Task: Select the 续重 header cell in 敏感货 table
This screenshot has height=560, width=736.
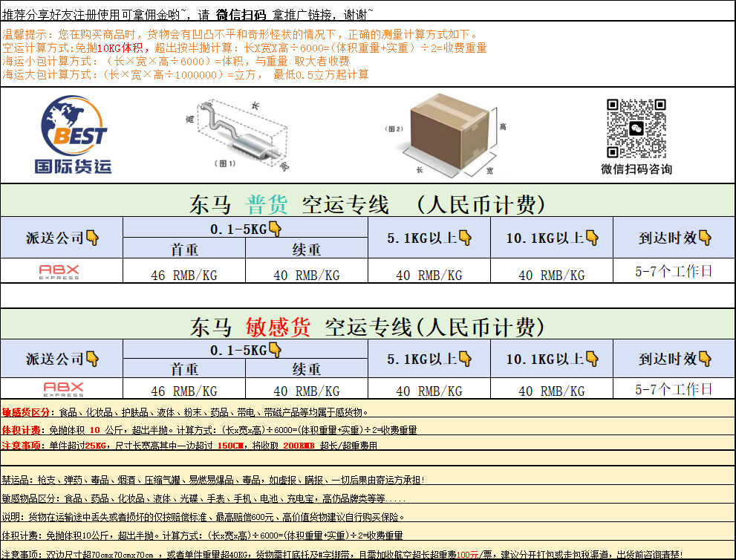Action: click(306, 369)
